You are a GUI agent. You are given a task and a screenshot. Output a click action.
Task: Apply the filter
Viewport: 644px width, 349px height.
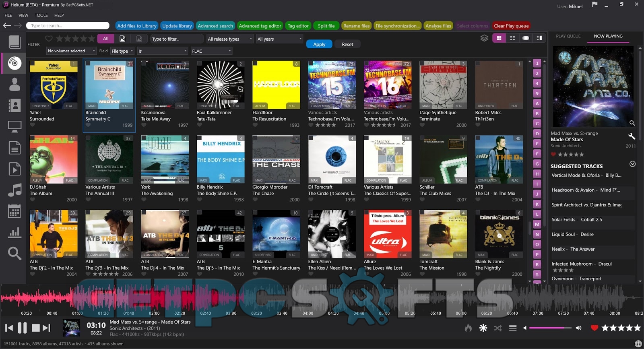319,44
